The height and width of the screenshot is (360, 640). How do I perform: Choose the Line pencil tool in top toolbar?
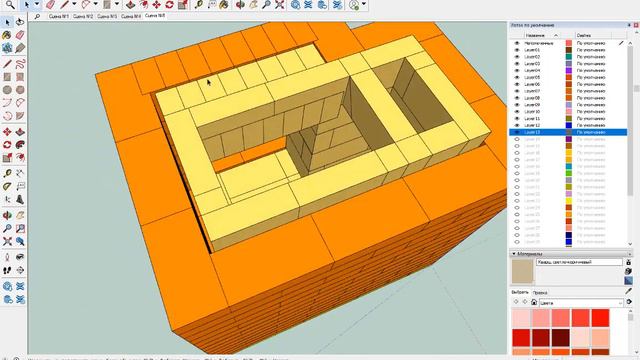pyautogui.click(x=64, y=4)
